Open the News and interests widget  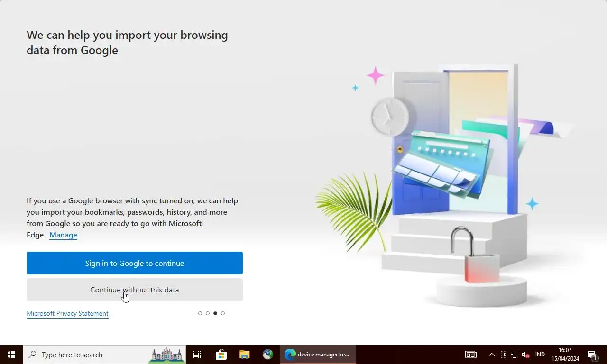click(470, 355)
